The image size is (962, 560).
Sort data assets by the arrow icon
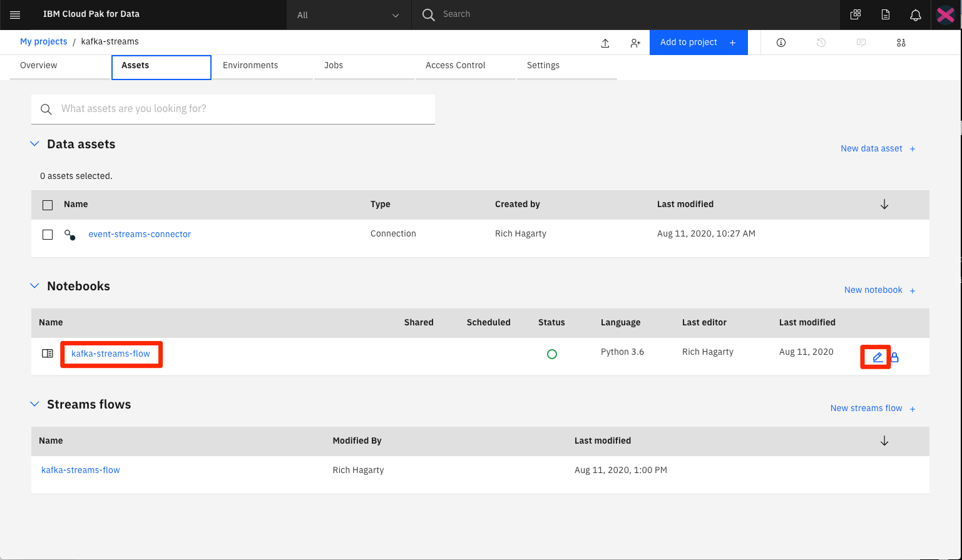coord(884,205)
